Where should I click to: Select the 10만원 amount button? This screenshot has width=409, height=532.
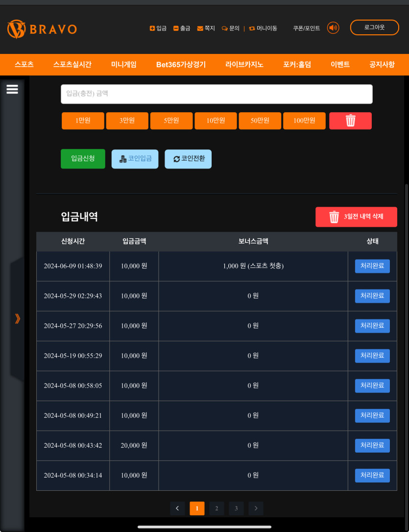point(216,121)
